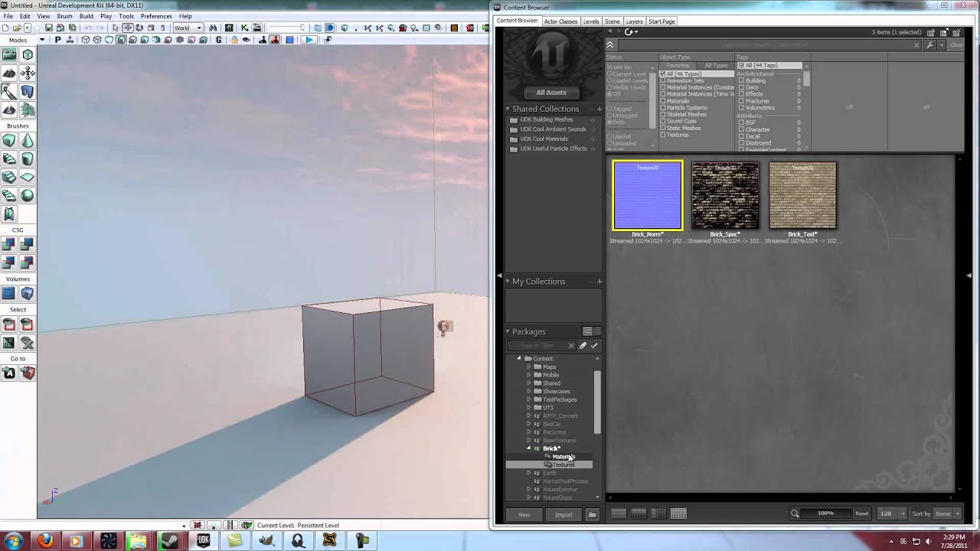
Task: Select the Current Level radio option
Action: pos(609,74)
